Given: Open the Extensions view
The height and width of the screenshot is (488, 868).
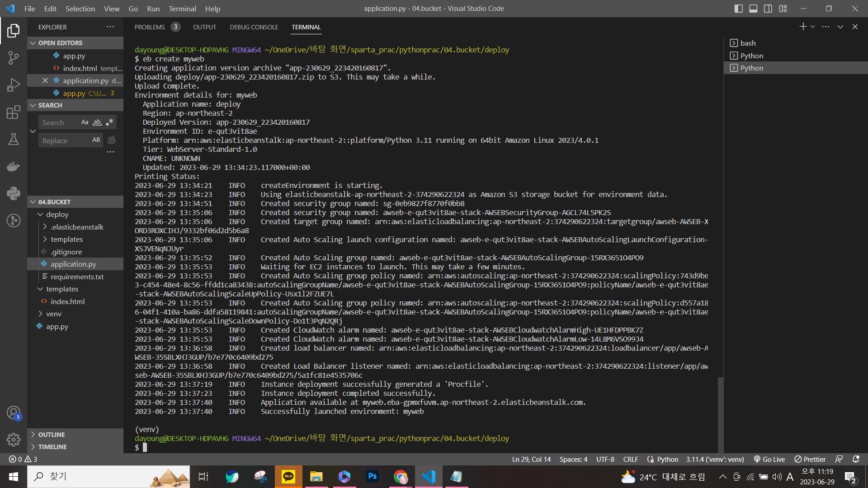Looking at the screenshot, I should click(x=14, y=112).
